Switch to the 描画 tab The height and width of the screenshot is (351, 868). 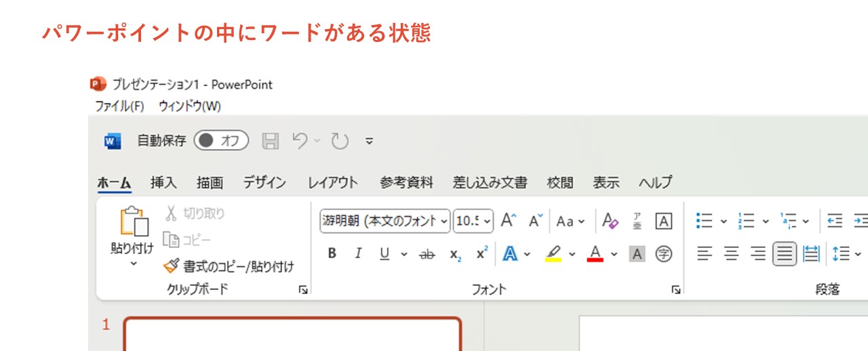pos(210,182)
